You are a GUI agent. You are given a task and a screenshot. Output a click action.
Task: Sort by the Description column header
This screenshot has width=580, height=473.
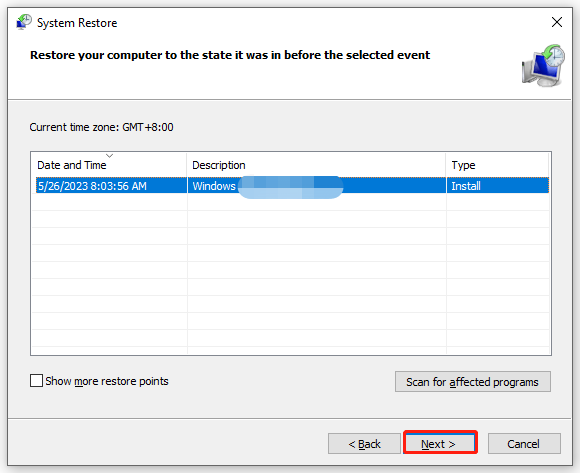(316, 165)
